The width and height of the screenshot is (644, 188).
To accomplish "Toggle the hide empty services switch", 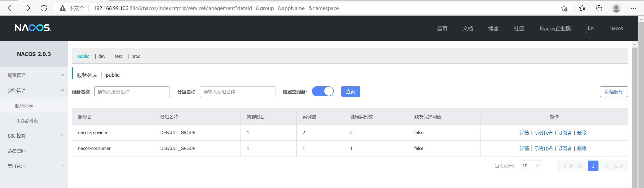I will coord(323,91).
